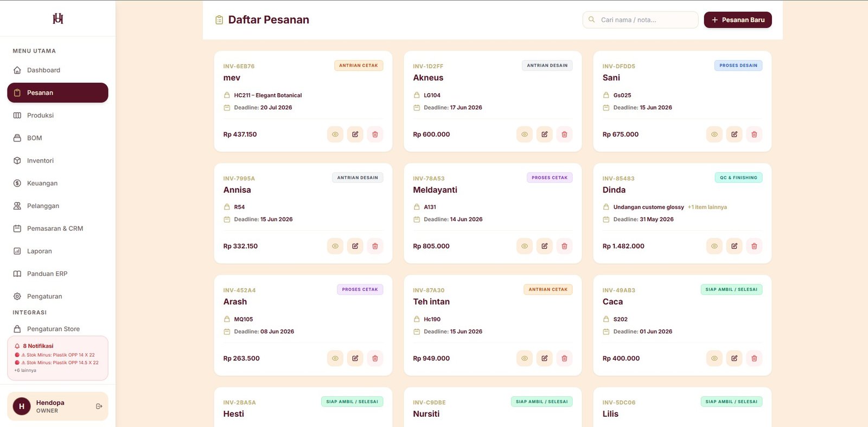
Task: Go to the Produksi page
Action: click(58, 115)
